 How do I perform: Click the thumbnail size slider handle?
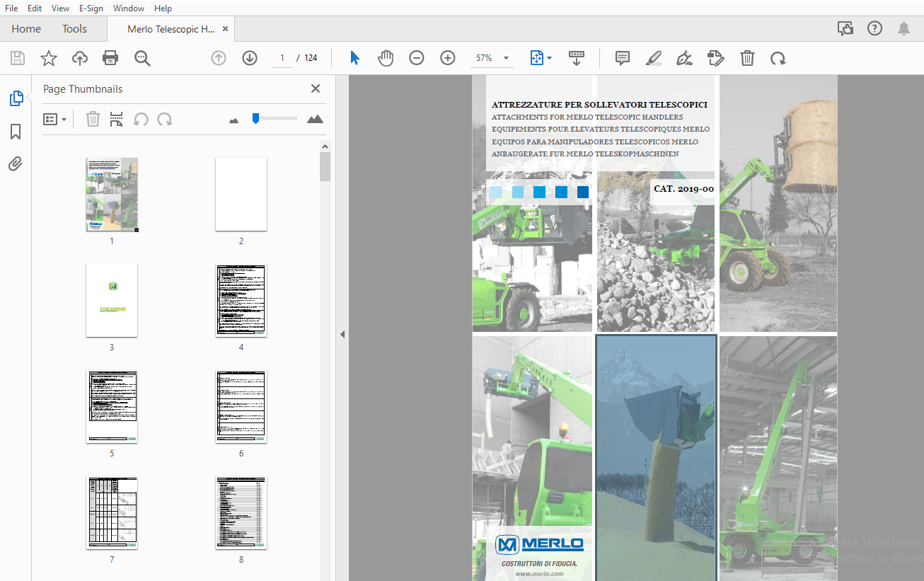pos(255,119)
